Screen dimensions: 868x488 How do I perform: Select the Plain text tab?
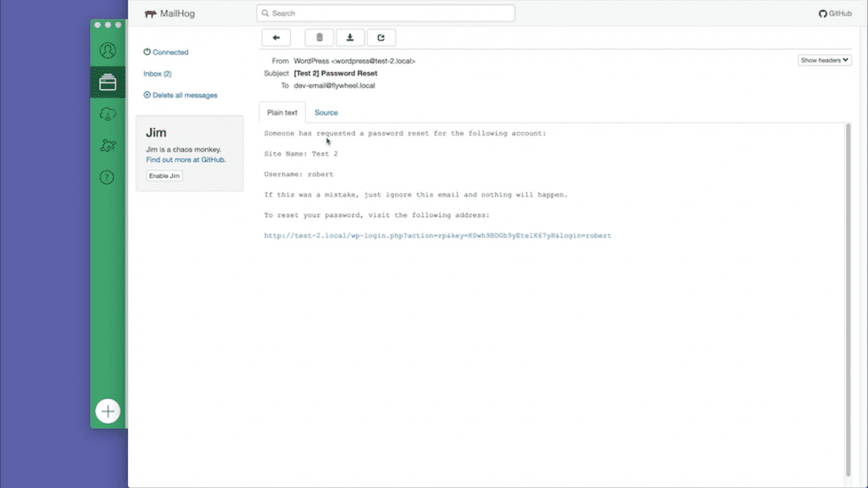pos(282,113)
